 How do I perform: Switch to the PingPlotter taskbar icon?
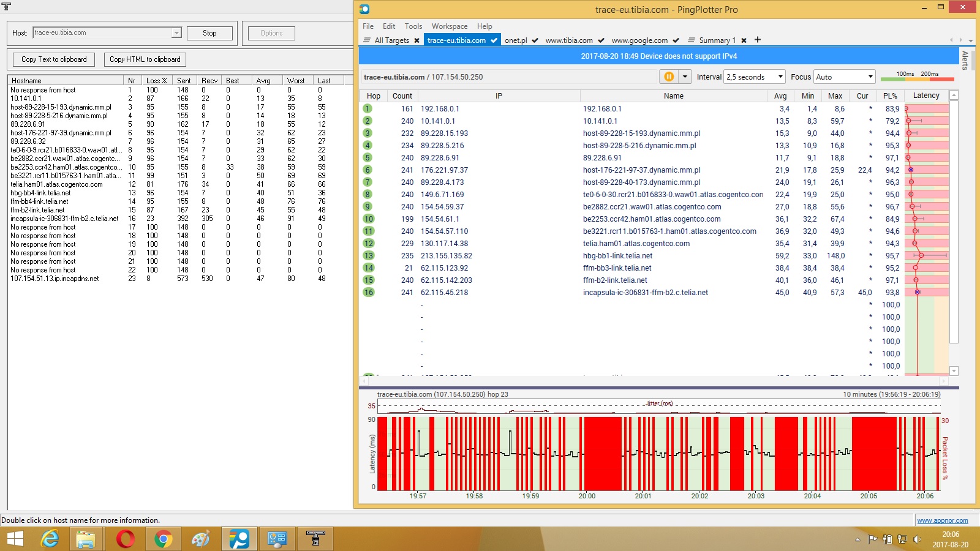[x=239, y=539]
